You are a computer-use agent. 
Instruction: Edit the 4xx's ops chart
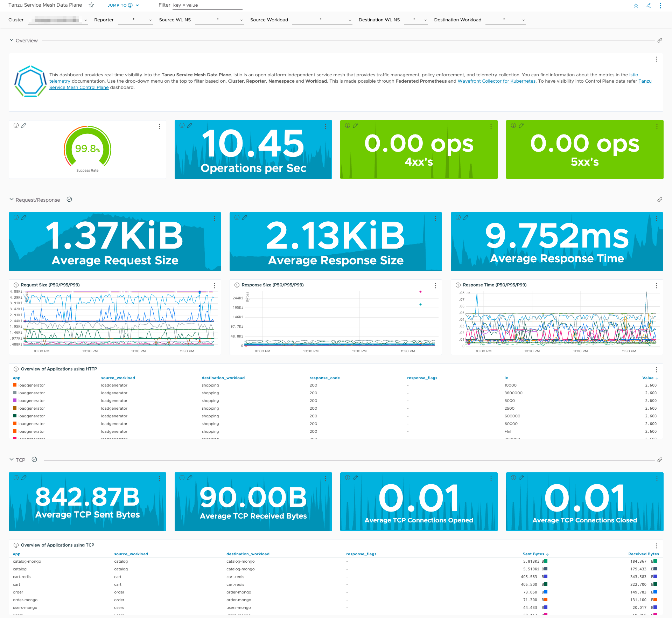coord(355,125)
